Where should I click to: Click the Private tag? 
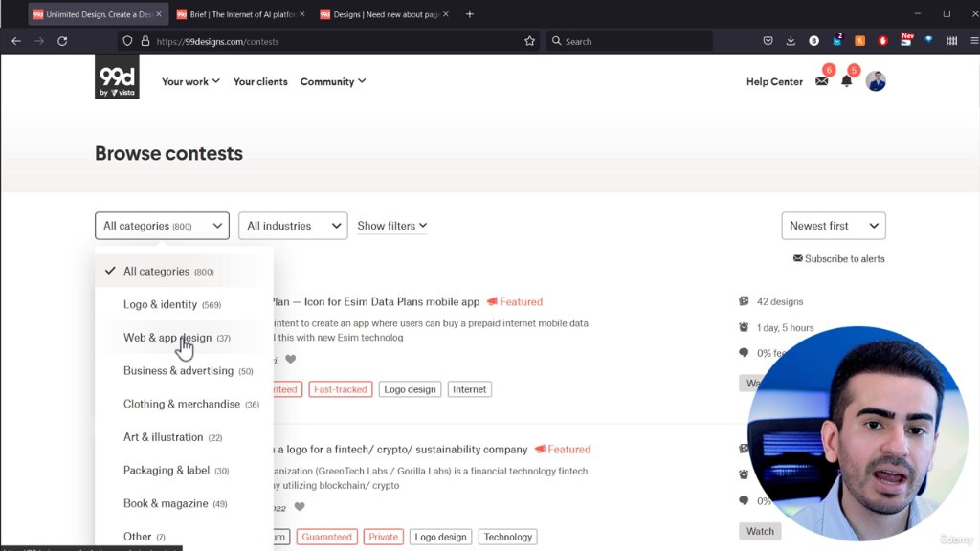pyautogui.click(x=383, y=537)
